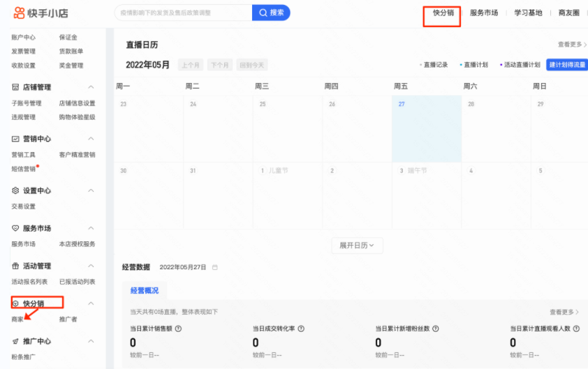The width and height of the screenshot is (588, 369).
Task: Open 本店授权服务 in sidebar
Action: point(77,244)
